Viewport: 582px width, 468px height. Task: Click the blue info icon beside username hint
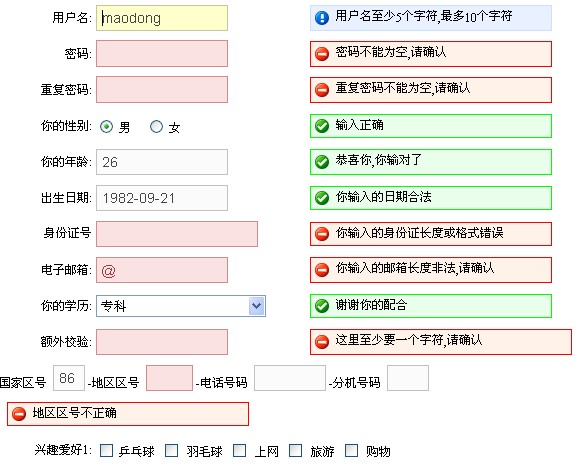[321, 17]
